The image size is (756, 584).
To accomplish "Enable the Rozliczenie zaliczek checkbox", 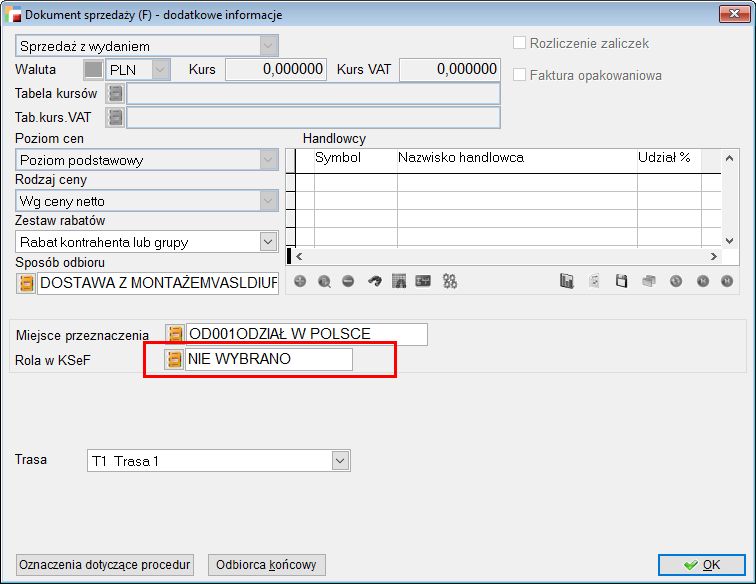I will click(x=520, y=44).
